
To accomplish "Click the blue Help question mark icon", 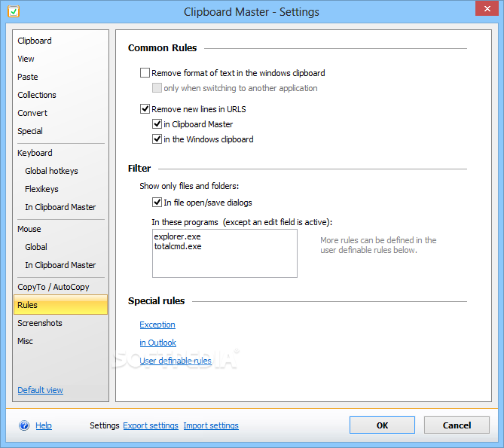I will (24, 425).
